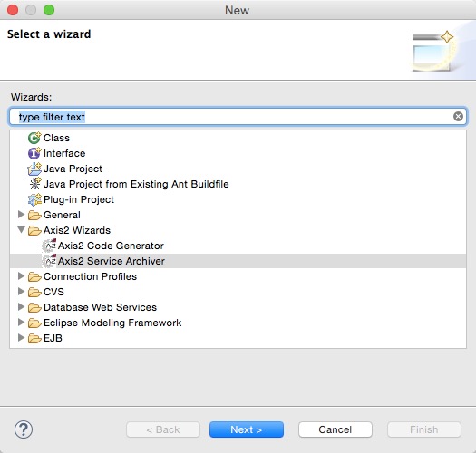Click the Interface wizard icon
The height and width of the screenshot is (453, 476).
coord(34,153)
